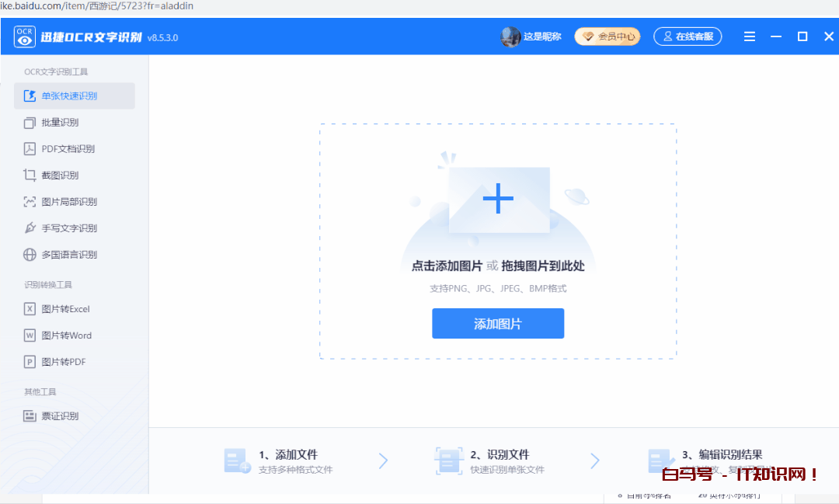Choose the screenshot recognition (截图识别) icon
Image resolution: width=839 pixels, height=504 pixels.
(30, 176)
